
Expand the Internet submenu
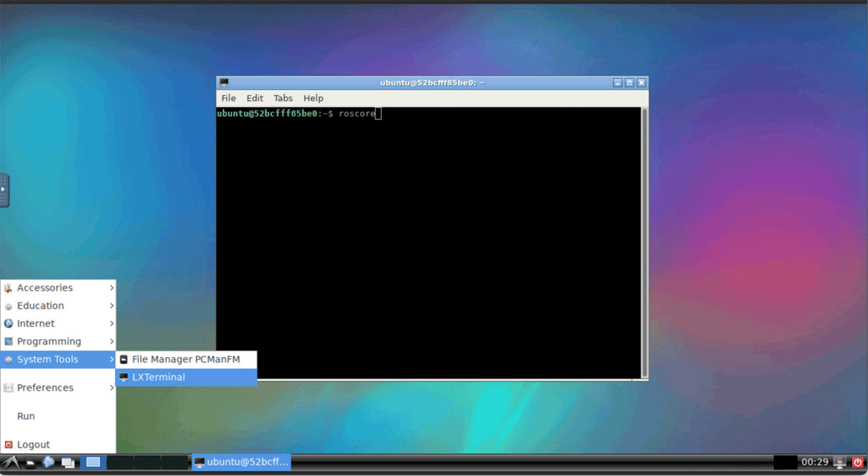tap(58, 323)
